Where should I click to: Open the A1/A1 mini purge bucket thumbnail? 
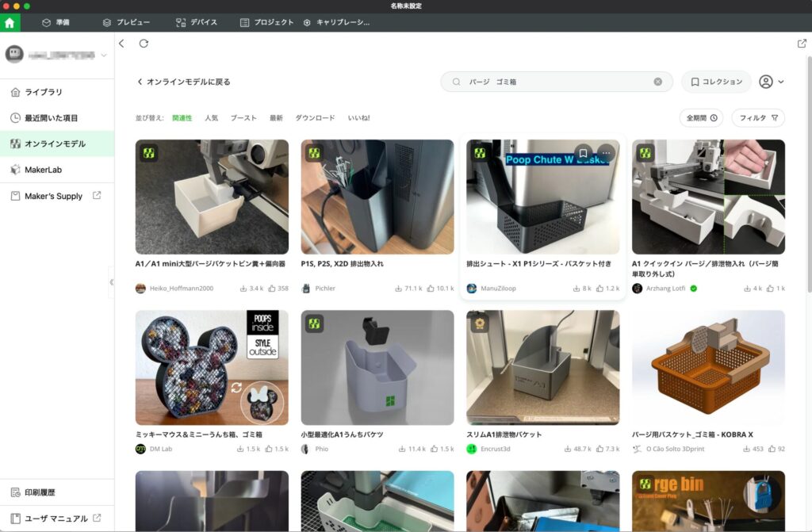[212, 197]
